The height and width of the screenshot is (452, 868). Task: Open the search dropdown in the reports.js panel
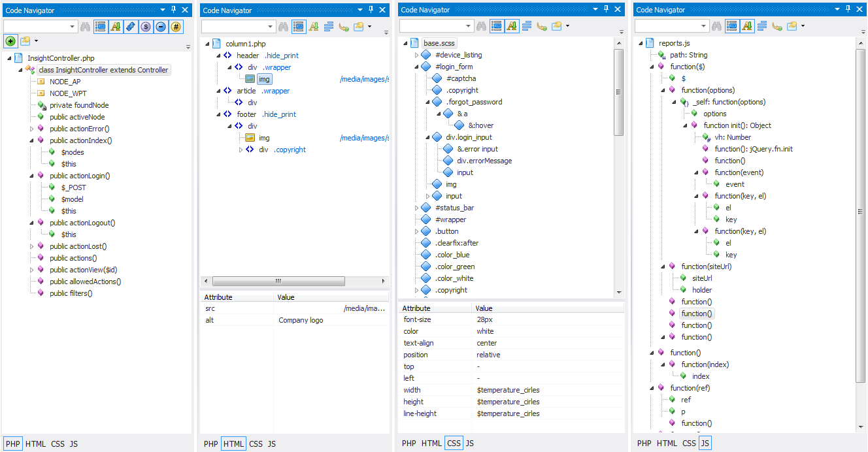point(703,27)
